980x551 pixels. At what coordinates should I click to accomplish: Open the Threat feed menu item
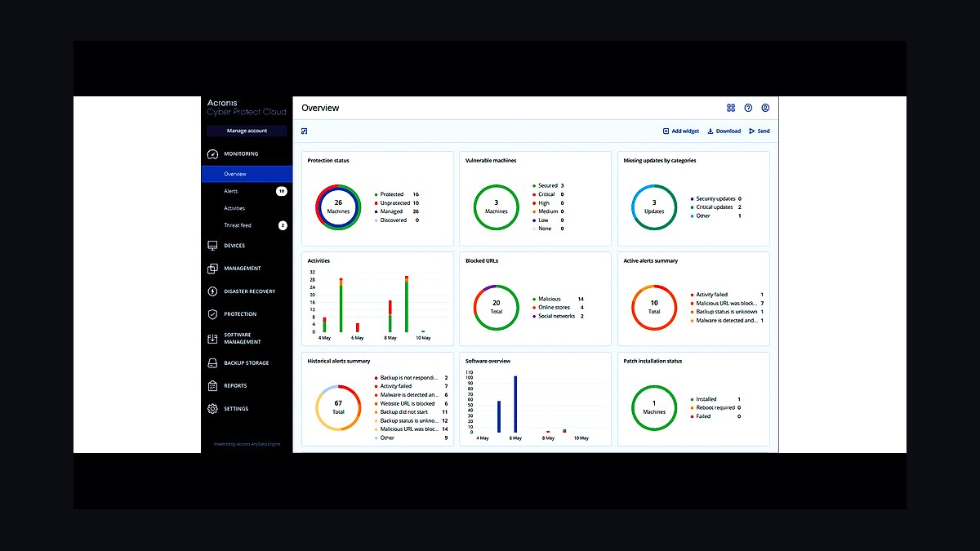point(238,225)
